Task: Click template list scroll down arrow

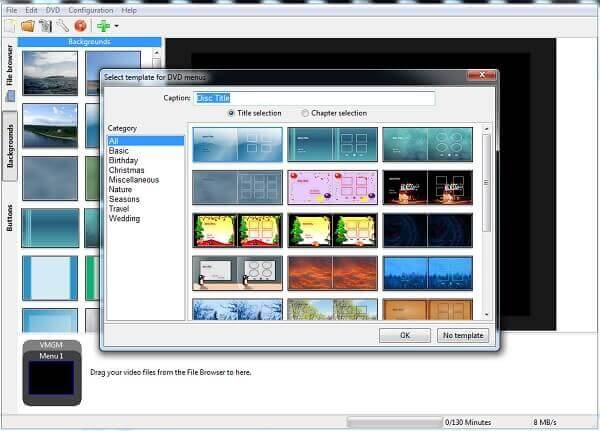Action: [486, 315]
